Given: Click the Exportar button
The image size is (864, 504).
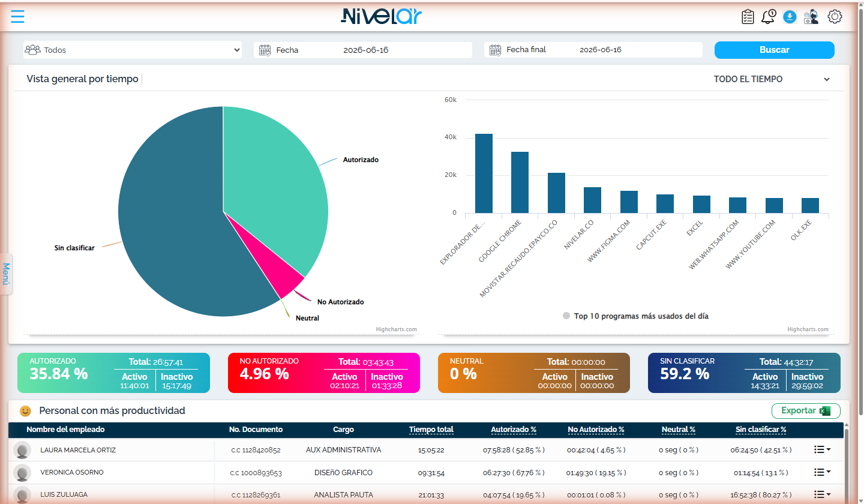Looking at the screenshot, I should (x=806, y=411).
